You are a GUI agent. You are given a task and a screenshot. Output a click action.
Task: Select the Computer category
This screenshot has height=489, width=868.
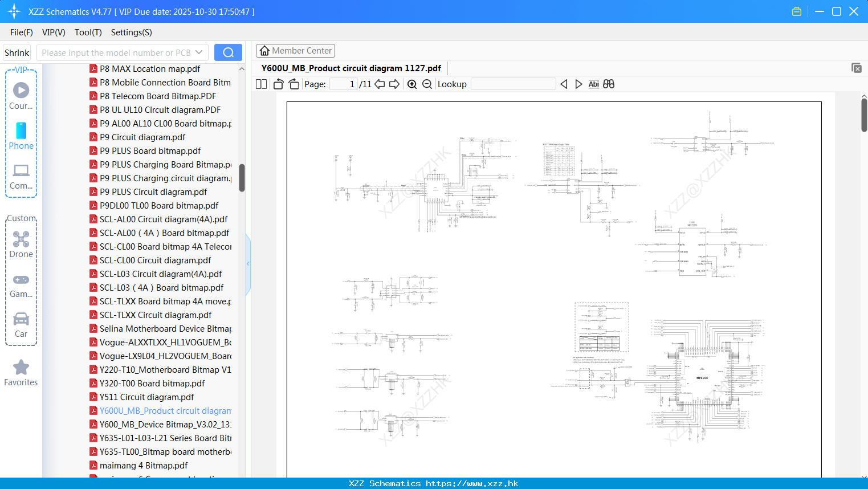click(21, 176)
